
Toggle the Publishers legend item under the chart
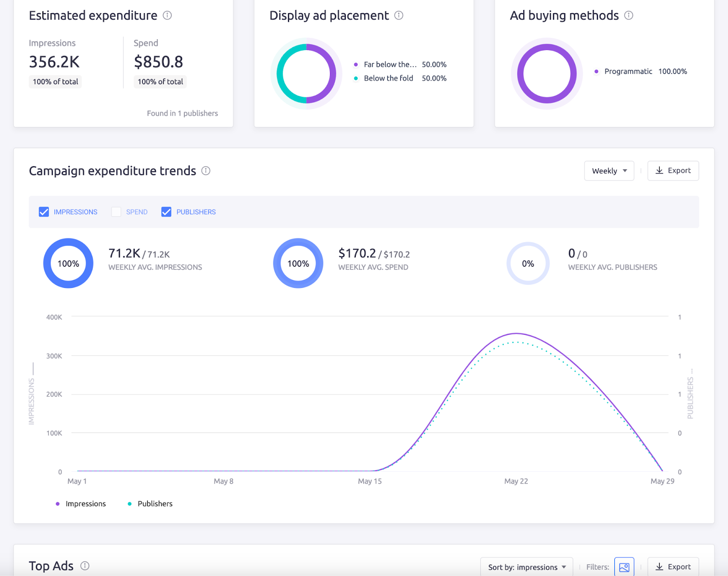point(150,504)
